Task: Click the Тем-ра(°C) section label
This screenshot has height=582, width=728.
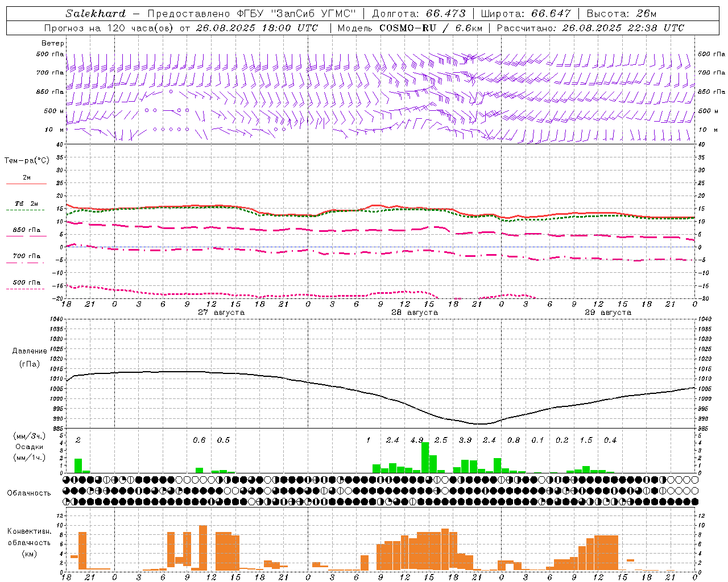Action: click(x=27, y=161)
